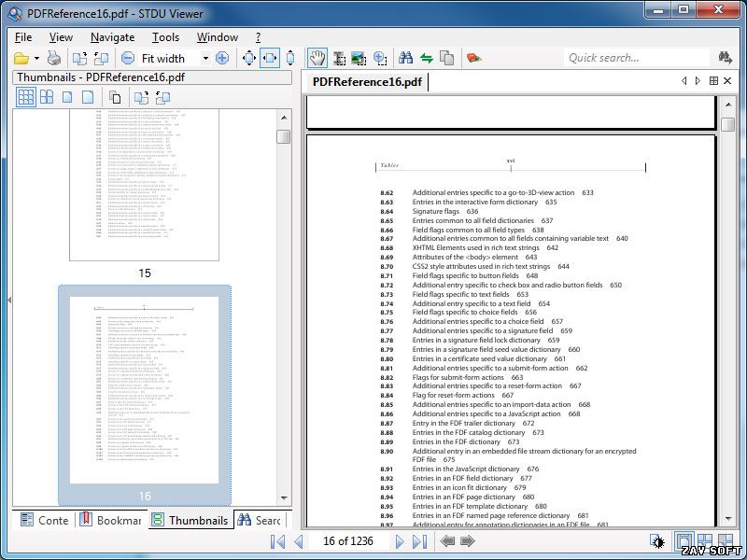Select the PDFReference16.pdf document tab
Image resolution: width=747 pixels, height=560 pixels.
click(x=366, y=82)
